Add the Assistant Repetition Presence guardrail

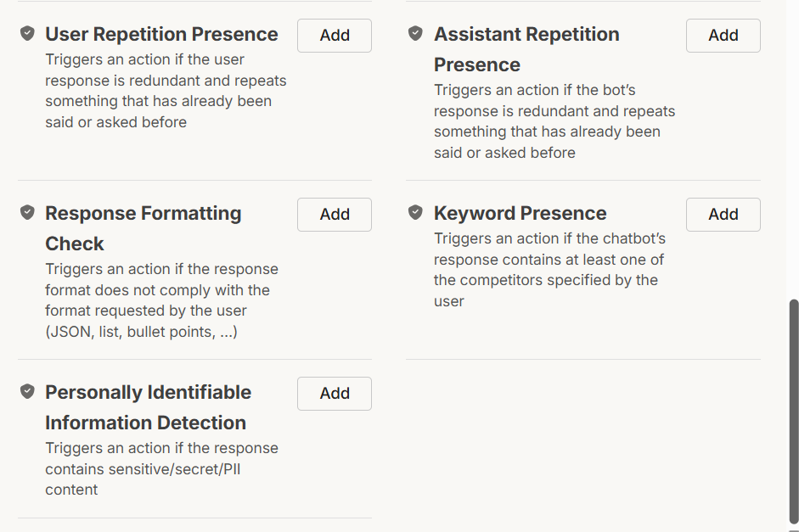[723, 36]
